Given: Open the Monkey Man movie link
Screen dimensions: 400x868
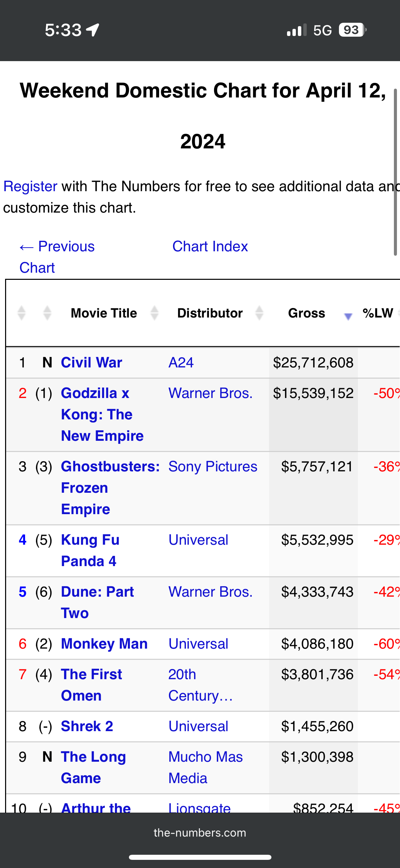Looking at the screenshot, I should (x=104, y=644).
